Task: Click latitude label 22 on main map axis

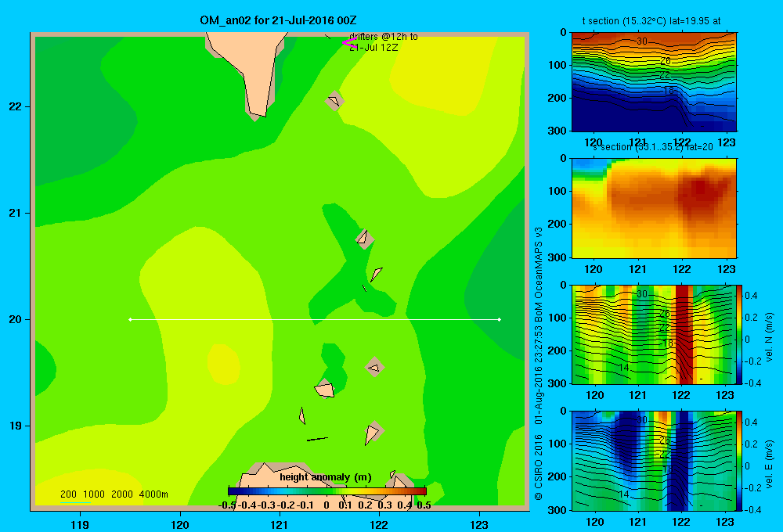Action: 16,107
